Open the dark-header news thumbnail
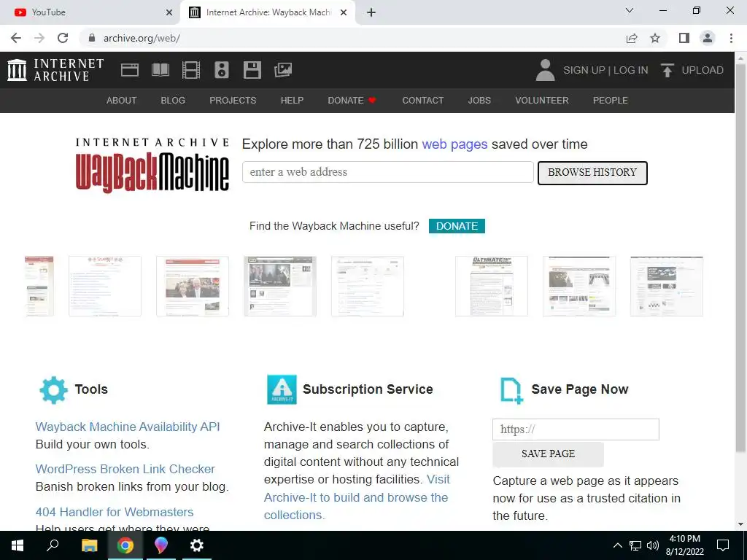 [x=280, y=286]
